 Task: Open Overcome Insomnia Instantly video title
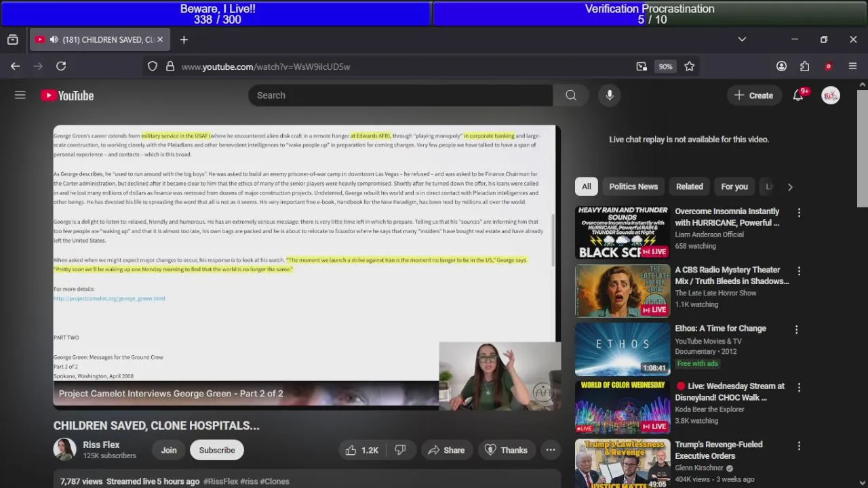[x=727, y=217]
